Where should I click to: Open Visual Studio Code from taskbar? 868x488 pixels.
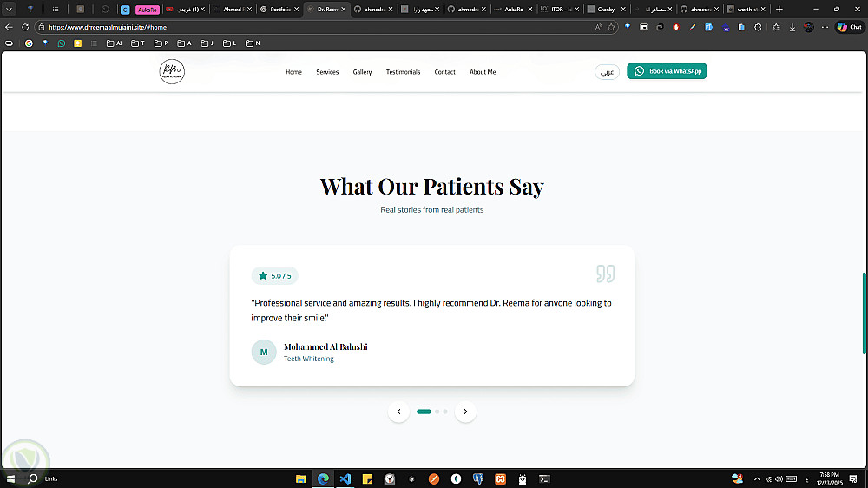(345, 479)
